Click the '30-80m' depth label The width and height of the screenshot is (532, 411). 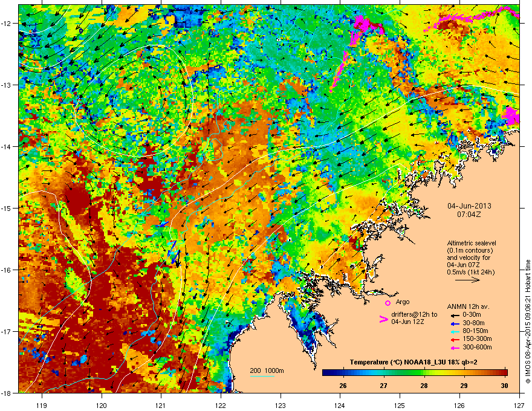pos(473,323)
